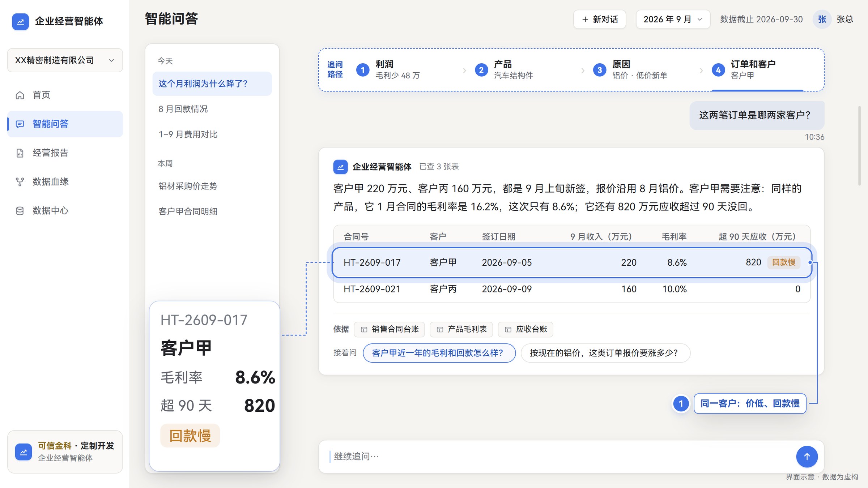Click the 新对话 button
The height and width of the screenshot is (488, 868).
coord(600,19)
